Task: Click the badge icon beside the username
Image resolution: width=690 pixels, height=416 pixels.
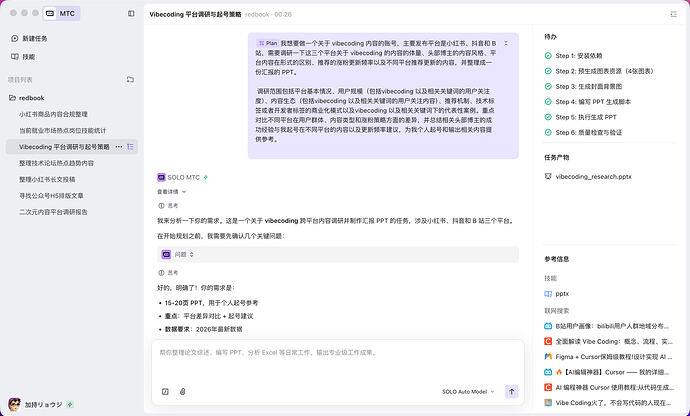Action: point(70,404)
